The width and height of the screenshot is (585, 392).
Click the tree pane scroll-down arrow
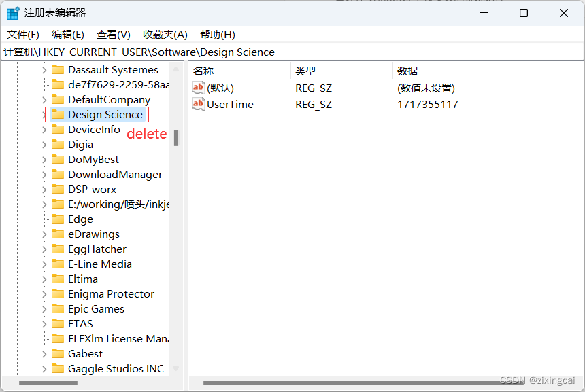(176, 369)
